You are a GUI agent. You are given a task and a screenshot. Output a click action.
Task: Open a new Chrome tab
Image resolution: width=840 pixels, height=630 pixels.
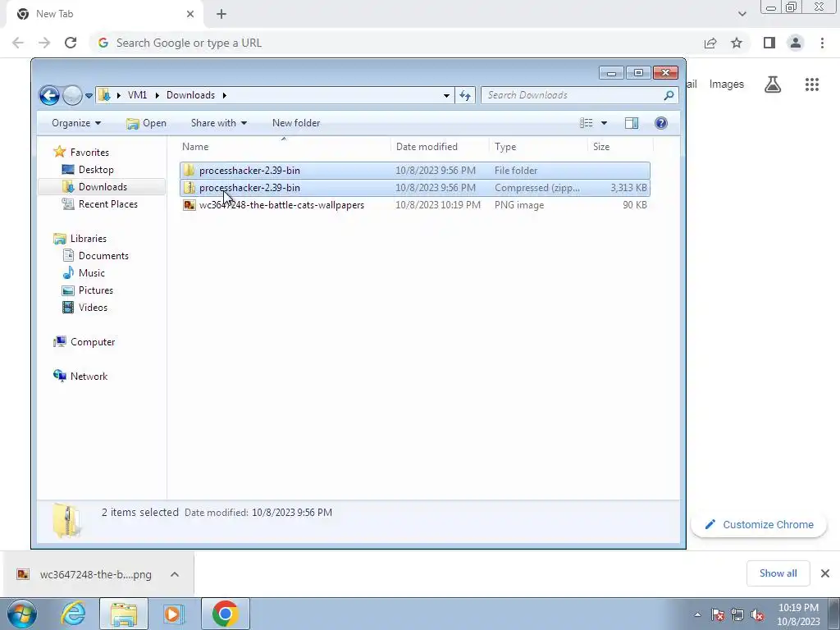[221, 14]
